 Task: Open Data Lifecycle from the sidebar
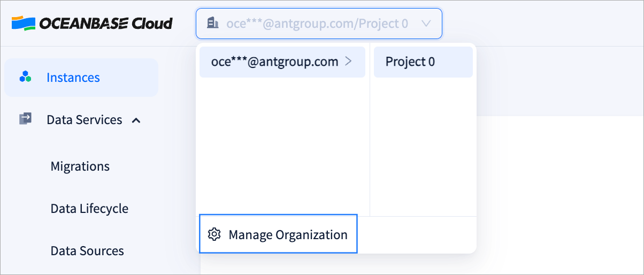pyautogui.click(x=89, y=208)
